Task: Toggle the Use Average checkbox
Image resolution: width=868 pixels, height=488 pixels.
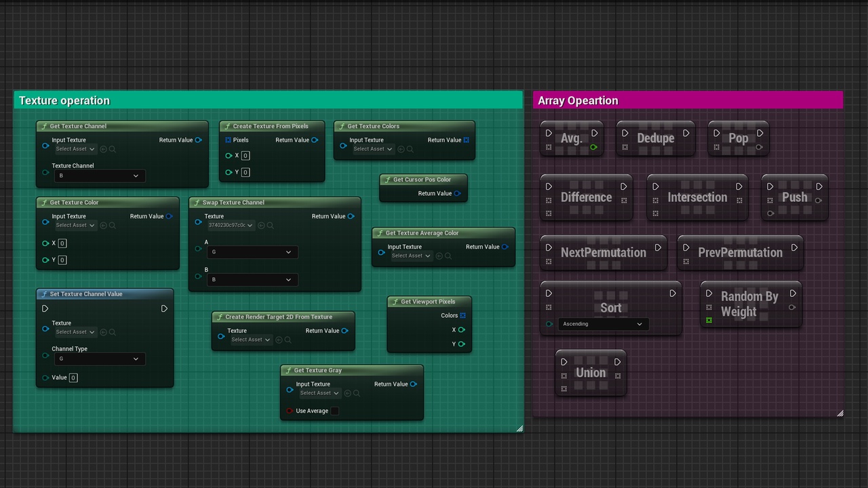Action: coord(334,411)
